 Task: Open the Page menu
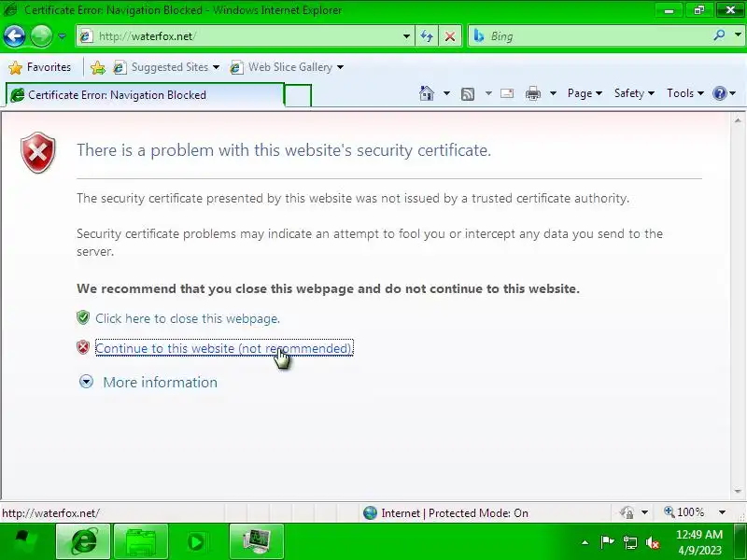pyautogui.click(x=585, y=93)
